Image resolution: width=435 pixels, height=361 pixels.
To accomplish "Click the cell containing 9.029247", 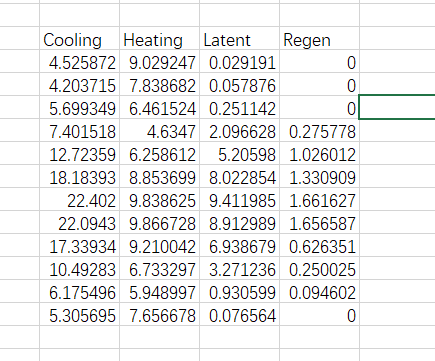I will click(159, 61).
